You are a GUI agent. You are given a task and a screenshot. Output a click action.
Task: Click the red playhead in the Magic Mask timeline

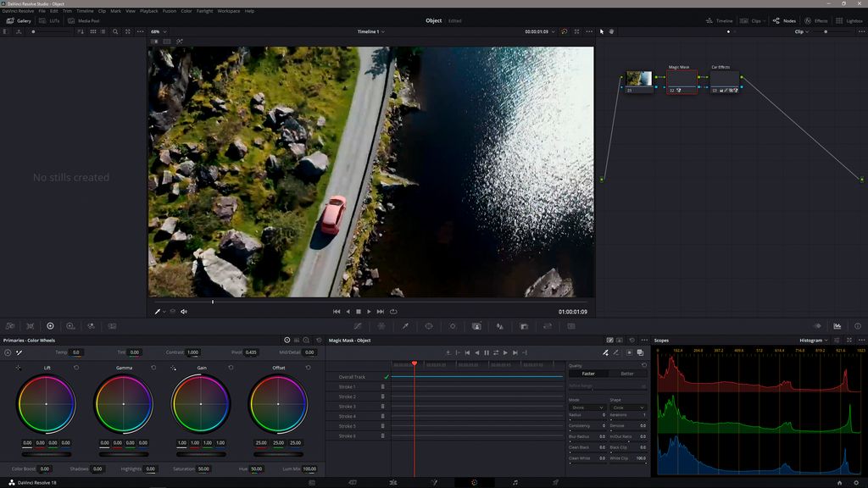tap(415, 363)
